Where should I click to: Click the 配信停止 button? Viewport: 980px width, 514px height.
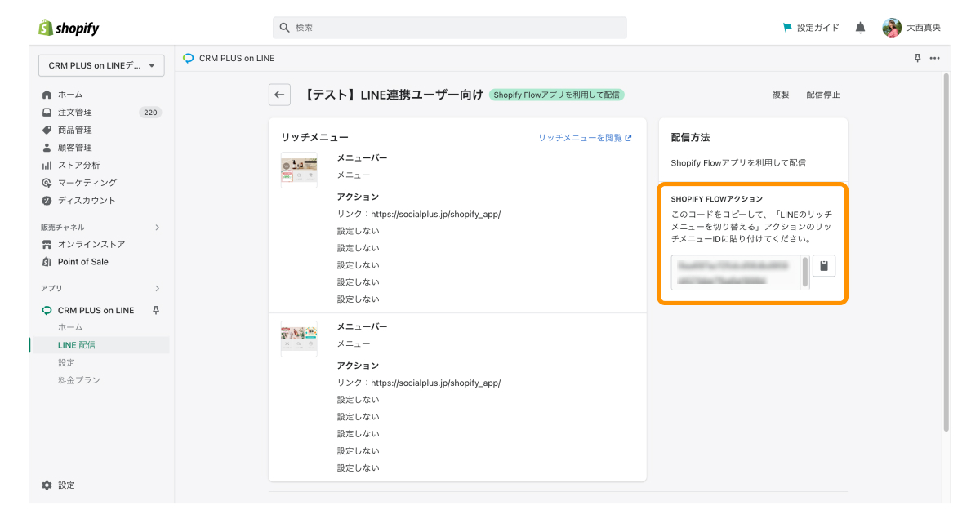pos(823,95)
